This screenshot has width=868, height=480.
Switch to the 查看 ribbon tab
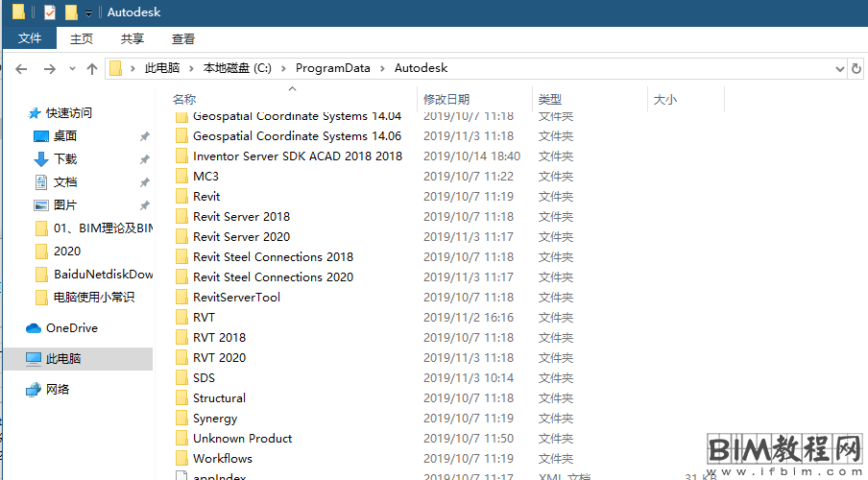coord(183,38)
